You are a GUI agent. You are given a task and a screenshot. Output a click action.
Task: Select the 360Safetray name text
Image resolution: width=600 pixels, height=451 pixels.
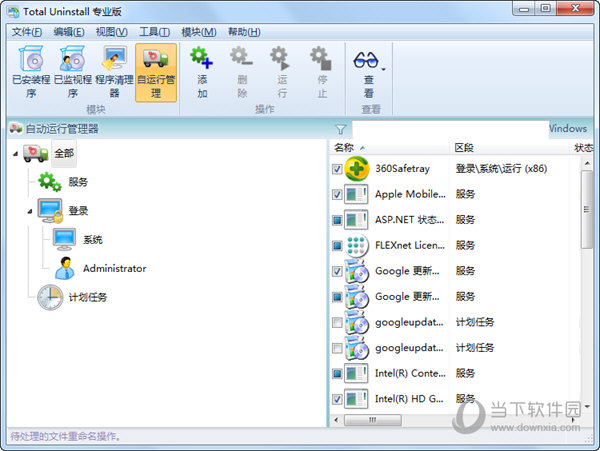click(402, 169)
